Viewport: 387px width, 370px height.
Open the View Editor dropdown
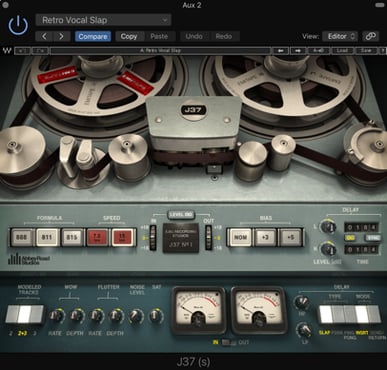tap(340, 36)
